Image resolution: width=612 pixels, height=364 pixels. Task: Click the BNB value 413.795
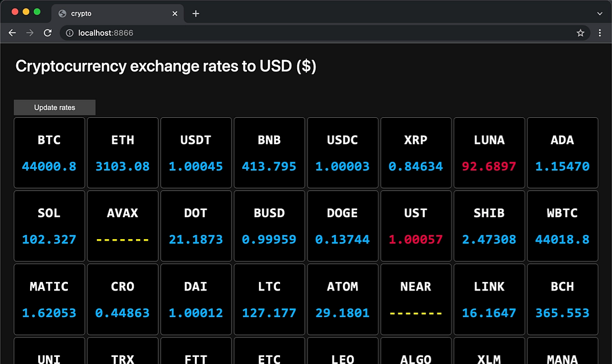click(x=269, y=166)
